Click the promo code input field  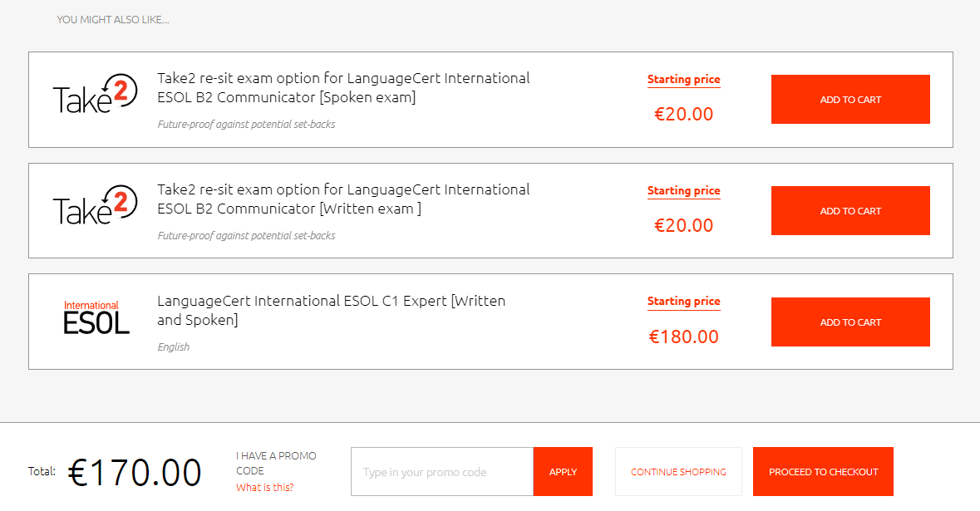point(442,472)
